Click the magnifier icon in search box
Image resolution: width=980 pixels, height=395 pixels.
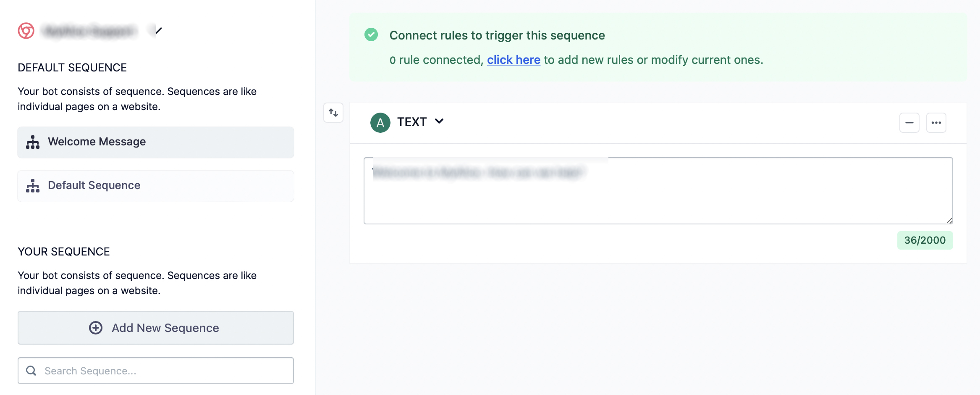pyautogui.click(x=31, y=371)
